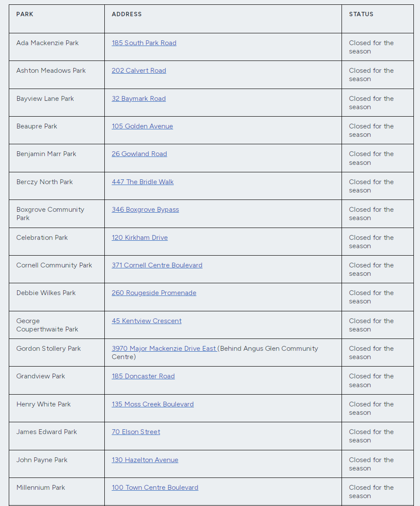420x506 pixels.
Task: Click the 185 Doncaster Road link
Action: pos(143,376)
